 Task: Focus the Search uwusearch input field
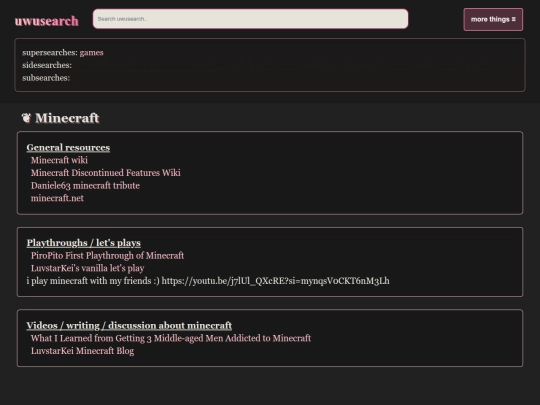click(250, 19)
